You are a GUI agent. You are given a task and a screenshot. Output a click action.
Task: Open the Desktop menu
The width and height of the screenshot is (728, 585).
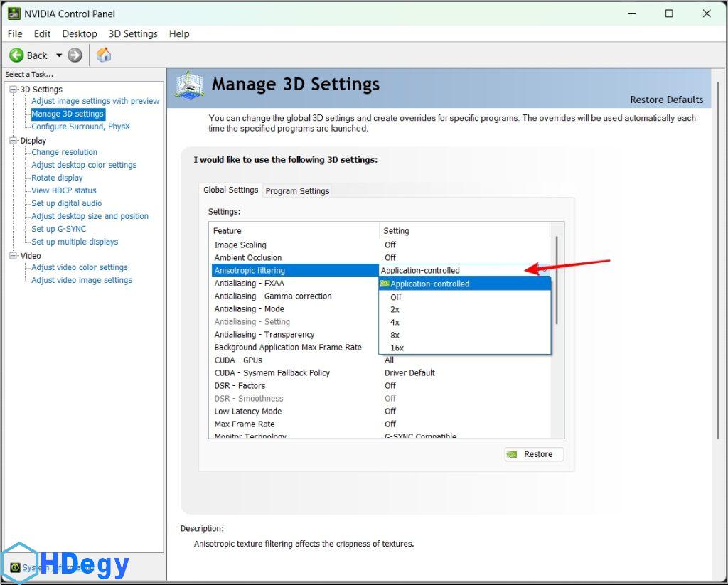coord(80,33)
